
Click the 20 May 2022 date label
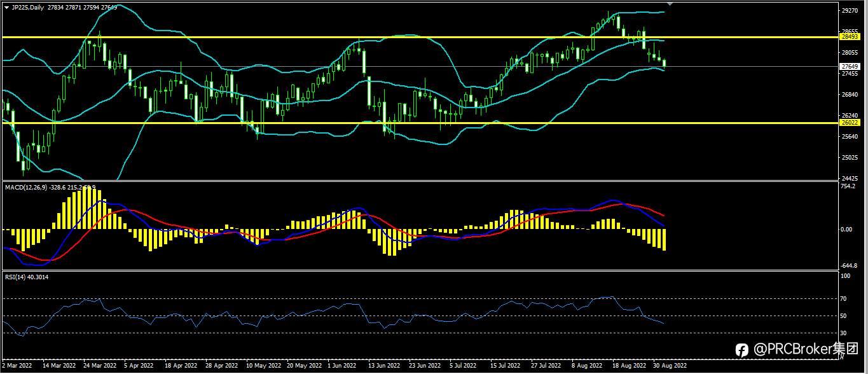(x=305, y=366)
